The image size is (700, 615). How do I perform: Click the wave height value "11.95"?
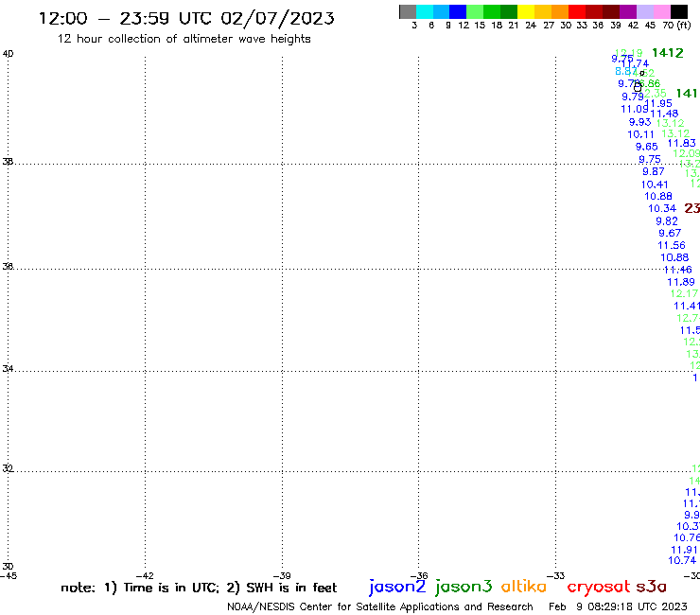click(x=659, y=104)
